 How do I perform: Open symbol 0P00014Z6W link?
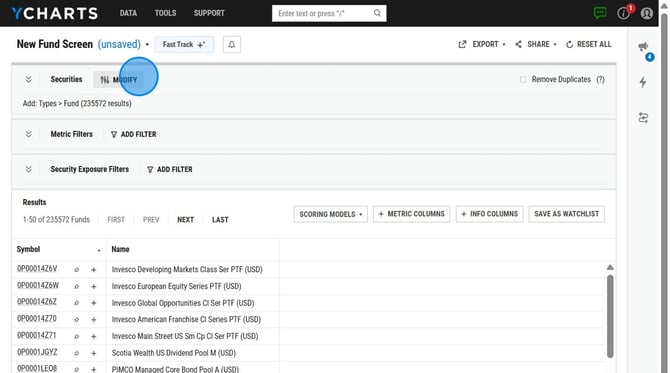pos(38,285)
